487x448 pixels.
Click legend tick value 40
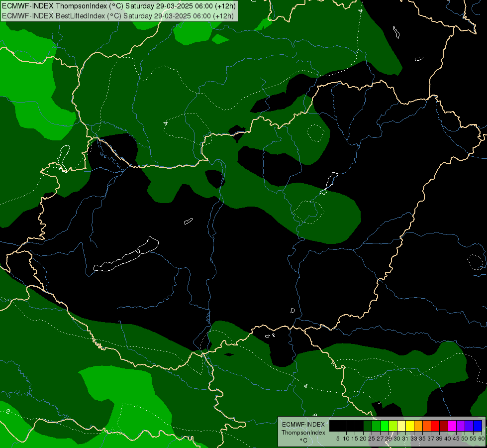click(x=448, y=439)
